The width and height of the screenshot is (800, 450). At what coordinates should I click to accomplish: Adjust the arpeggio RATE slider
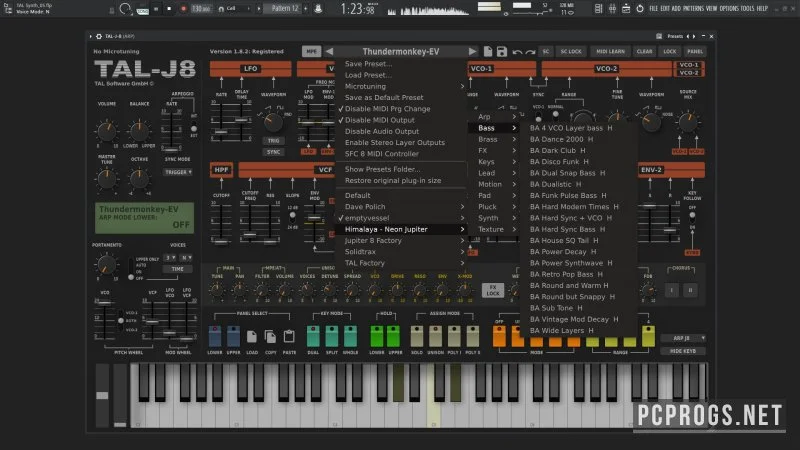171,149
